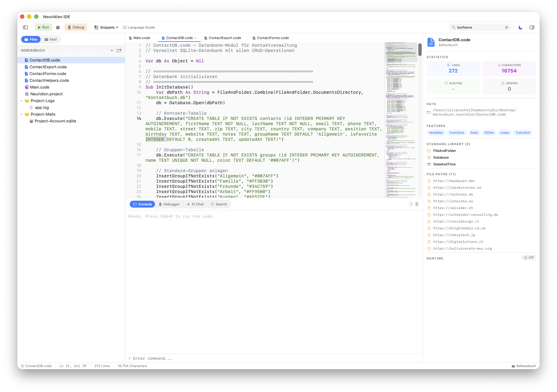This screenshot has width=557, height=392.
Task: Select the Debug bug icon
Action: tap(76, 27)
